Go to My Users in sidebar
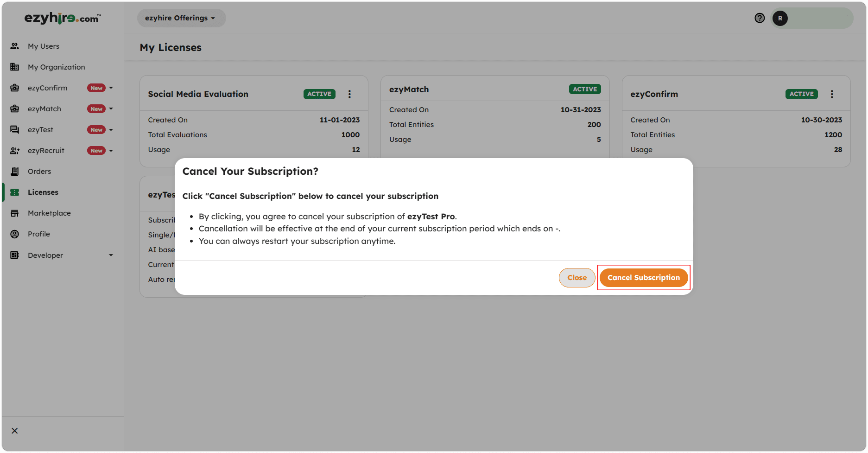The image size is (868, 453). pos(44,46)
